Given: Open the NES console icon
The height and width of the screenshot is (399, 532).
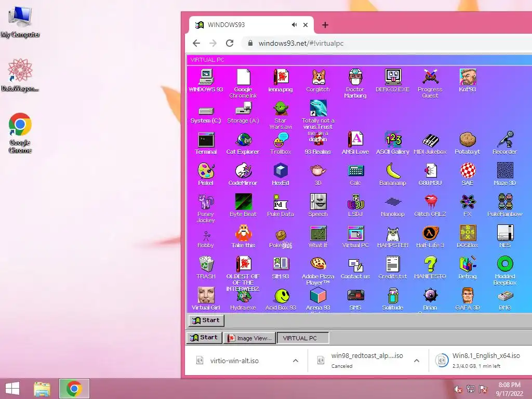Looking at the screenshot, I should click(x=505, y=236).
